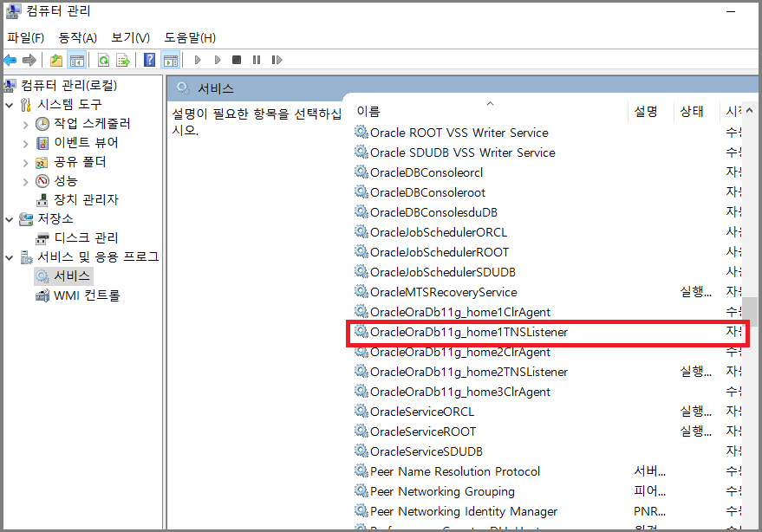
Task: Select OracleJobSchedulerROOT service row
Action: click(547, 252)
